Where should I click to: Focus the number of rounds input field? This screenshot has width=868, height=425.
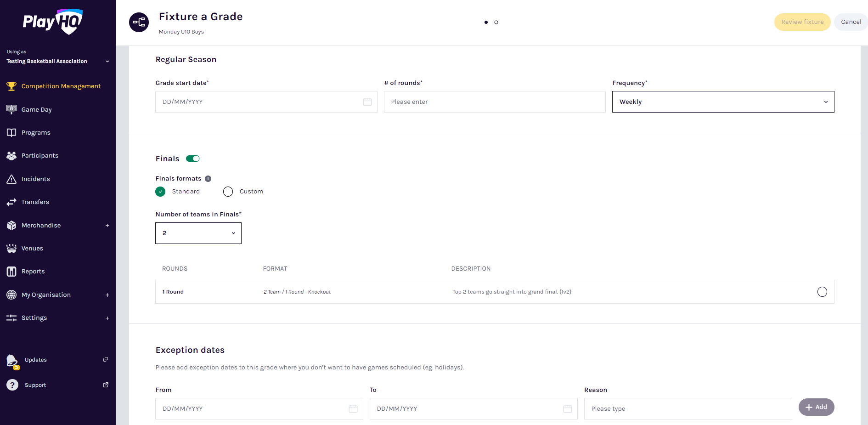pos(495,102)
